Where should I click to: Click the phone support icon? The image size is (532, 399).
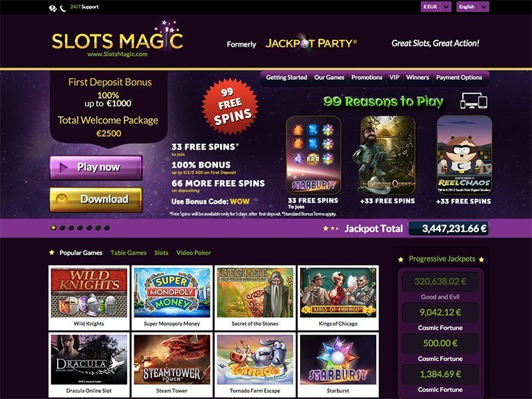63,9
